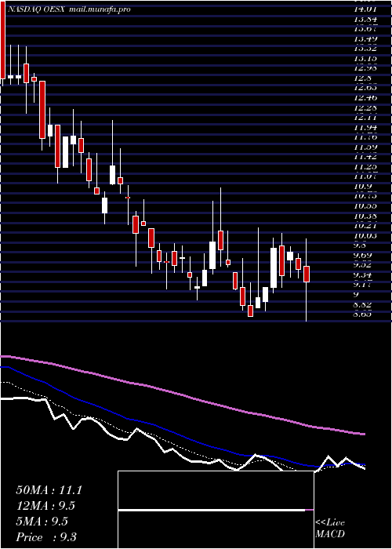This screenshot has width=392, height=549.
Task: Click the 13.15 price axis label
Action: pos(366,59)
